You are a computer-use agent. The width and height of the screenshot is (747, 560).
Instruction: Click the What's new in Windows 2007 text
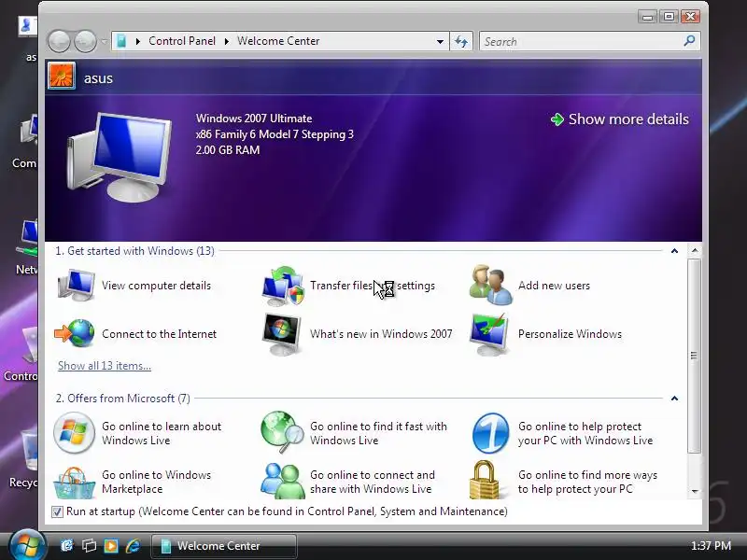click(381, 334)
